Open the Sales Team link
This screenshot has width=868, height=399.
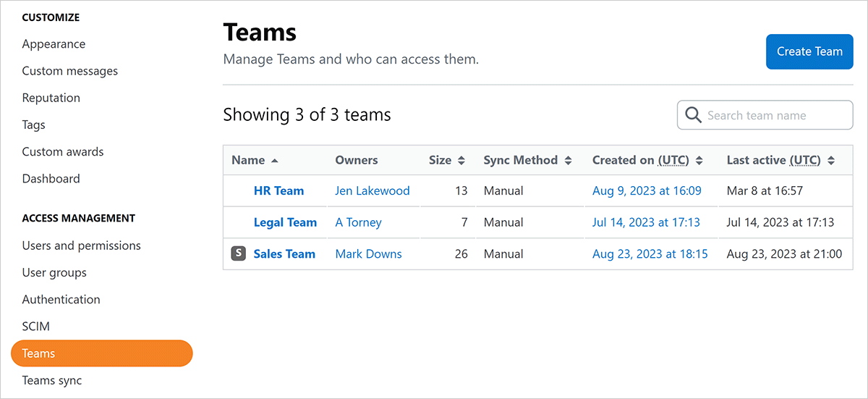click(284, 253)
